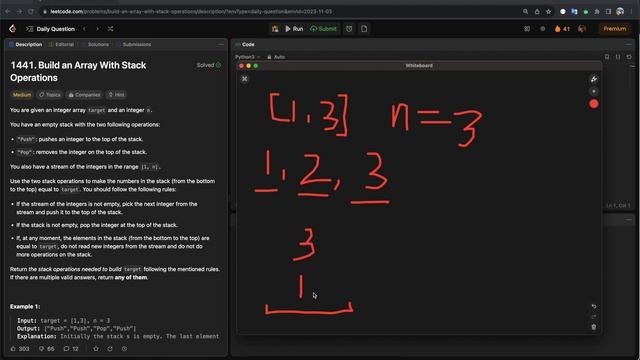640x360 pixels.
Task: Open the notes icon in top toolbar
Action: [x=364, y=29]
